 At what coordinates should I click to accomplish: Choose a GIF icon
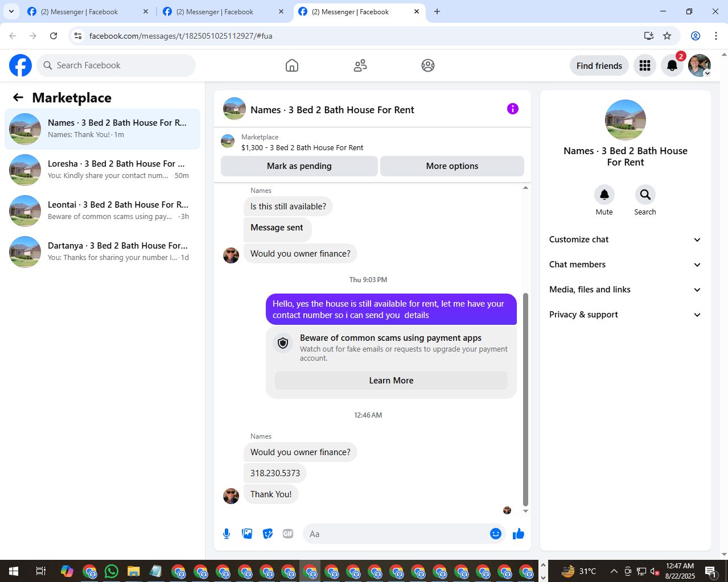(x=288, y=534)
